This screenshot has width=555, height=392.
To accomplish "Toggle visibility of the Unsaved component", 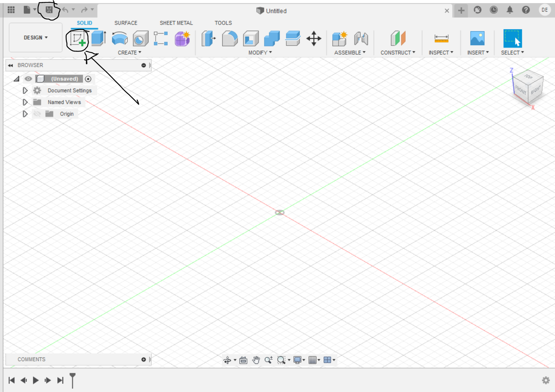I will click(x=28, y=79).
